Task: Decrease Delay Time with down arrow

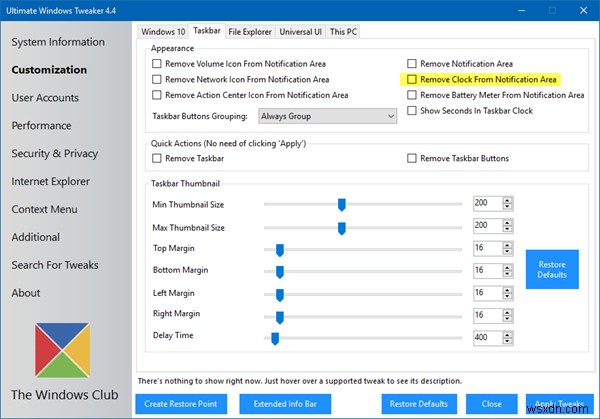Action: pos(508,340)
